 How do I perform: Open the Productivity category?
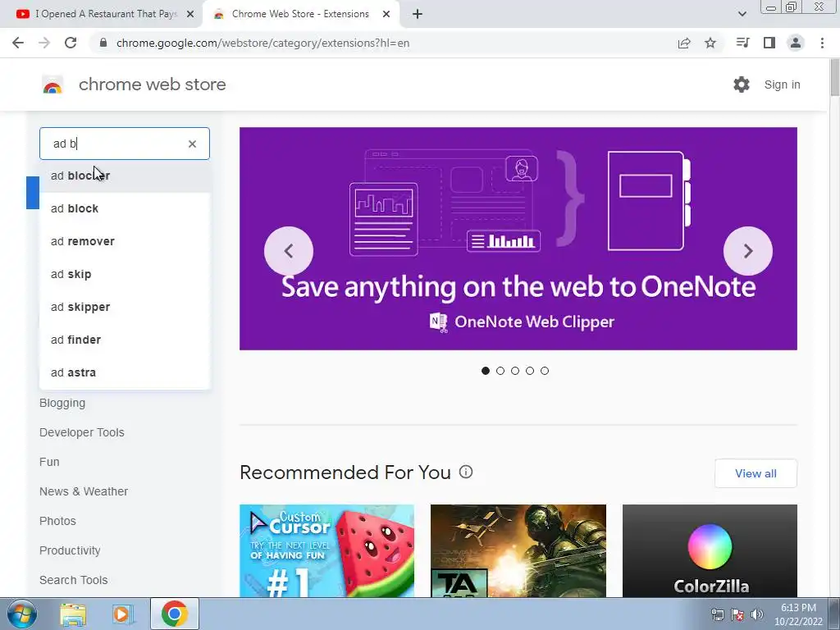[70, 550]
